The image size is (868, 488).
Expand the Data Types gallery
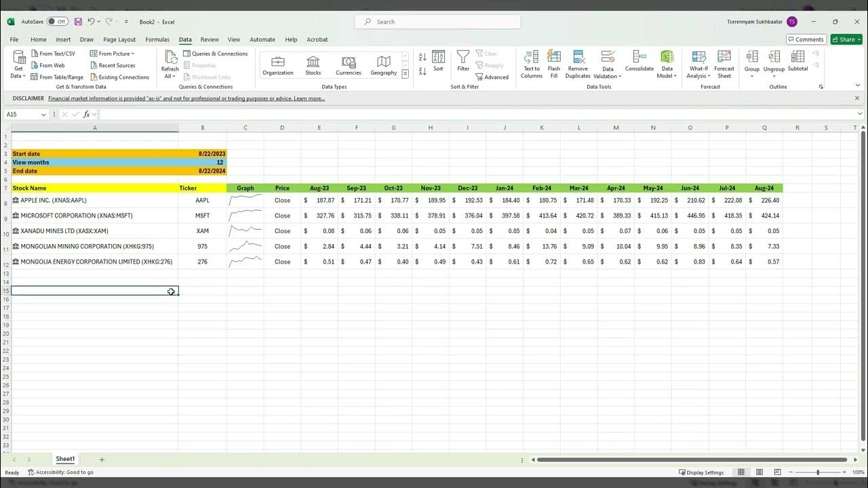pos(406,74)
